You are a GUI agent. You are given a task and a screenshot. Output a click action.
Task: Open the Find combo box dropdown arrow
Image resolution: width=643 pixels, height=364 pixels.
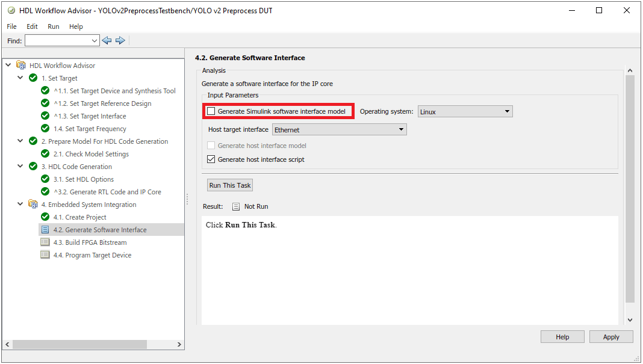coord(95,40)
